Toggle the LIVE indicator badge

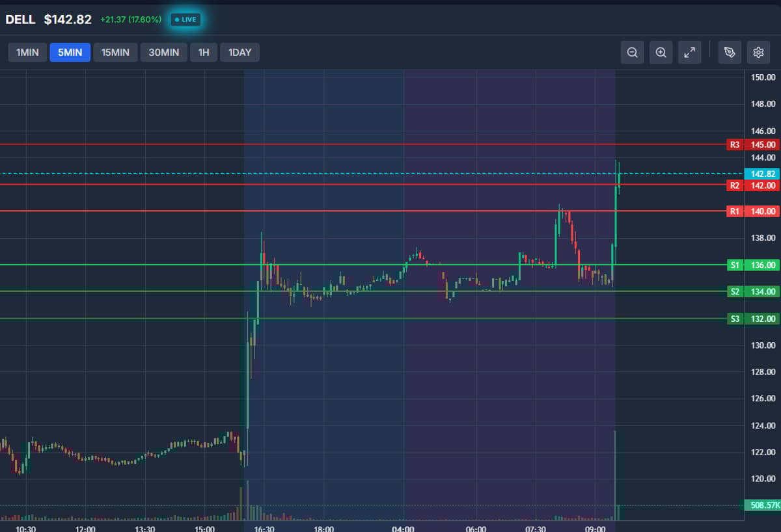tap(185, 20)
